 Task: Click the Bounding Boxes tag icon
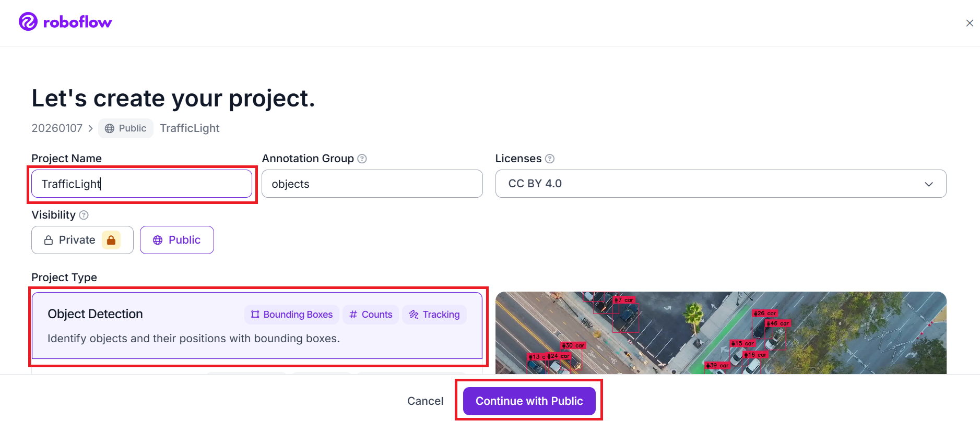pos(255,315)
